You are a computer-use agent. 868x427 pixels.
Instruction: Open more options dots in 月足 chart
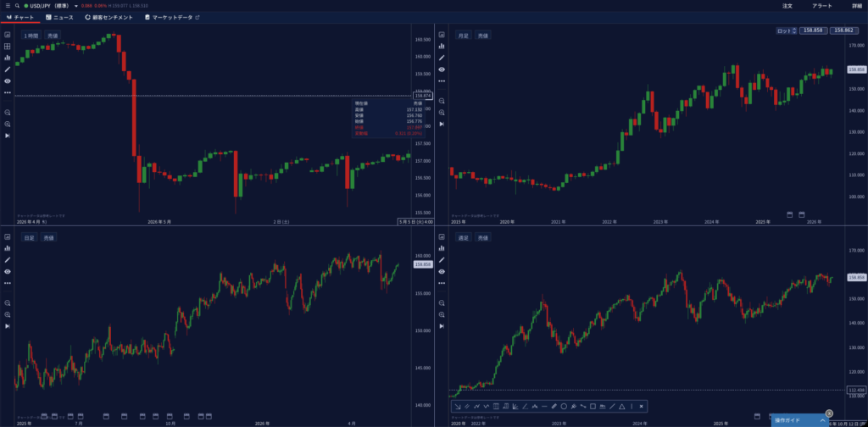tap(442, 80)
